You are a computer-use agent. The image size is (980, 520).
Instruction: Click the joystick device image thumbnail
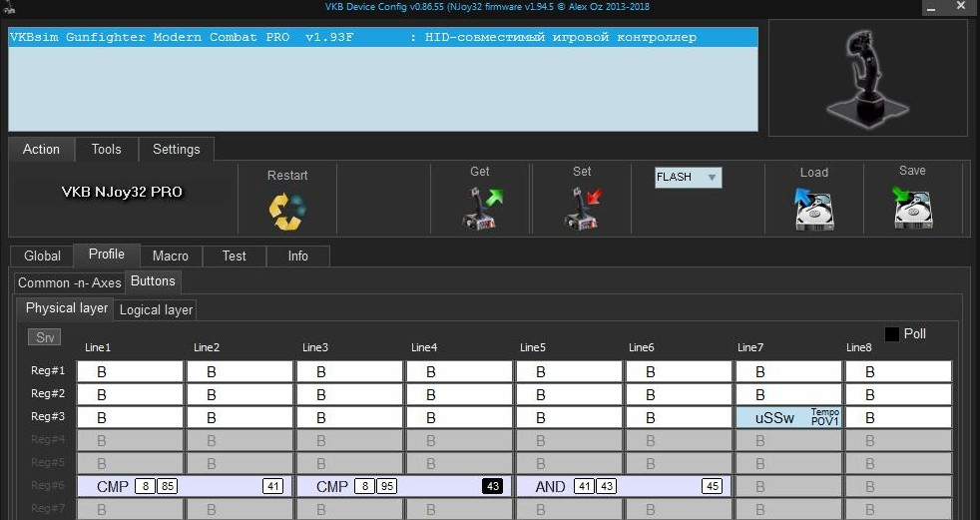pos(868,78)
